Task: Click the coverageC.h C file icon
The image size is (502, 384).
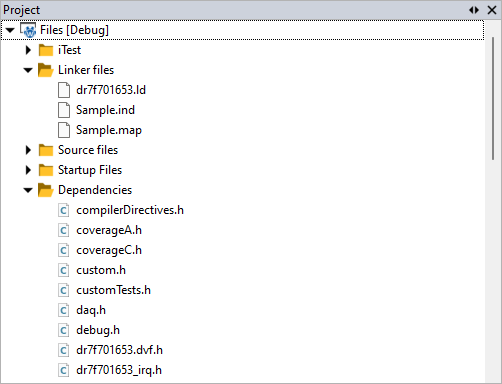Action: 64,250
